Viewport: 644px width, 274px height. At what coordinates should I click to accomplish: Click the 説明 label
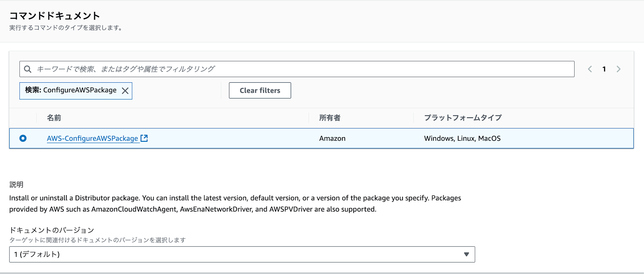[x=16, y=185]
